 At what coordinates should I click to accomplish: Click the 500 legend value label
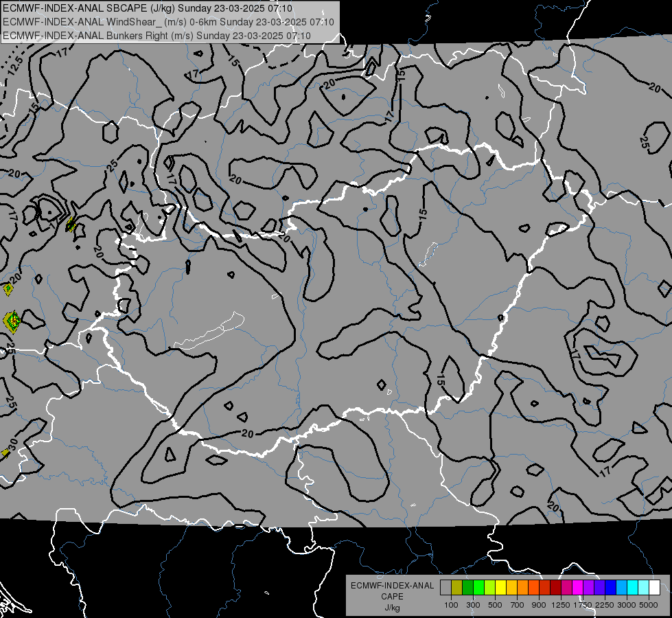click(x=495, y=605)
